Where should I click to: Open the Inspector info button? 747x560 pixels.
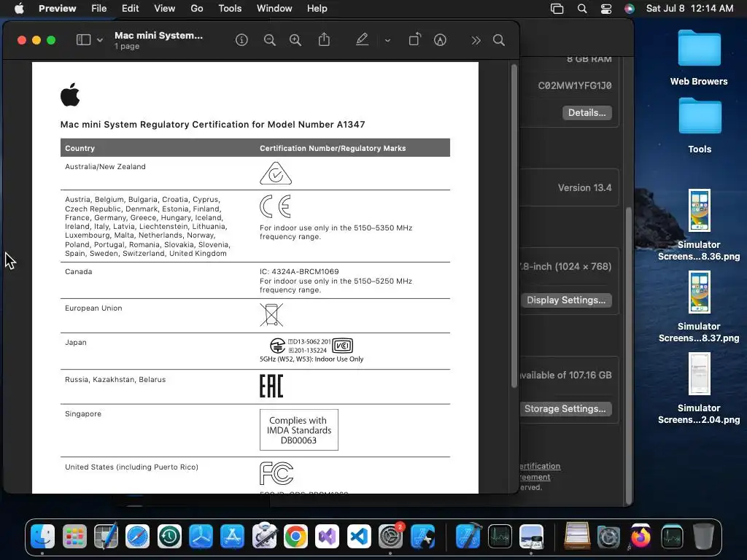(x=241, y=40)
